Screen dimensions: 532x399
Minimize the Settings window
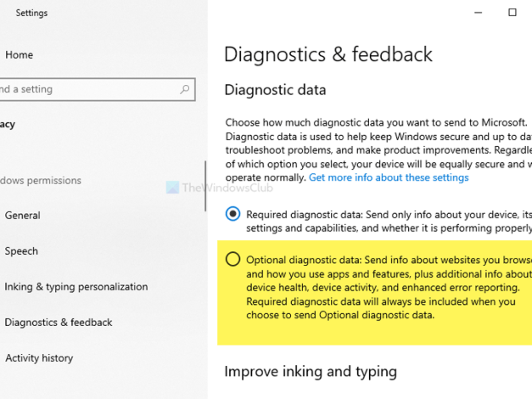(x=478, y=13)
